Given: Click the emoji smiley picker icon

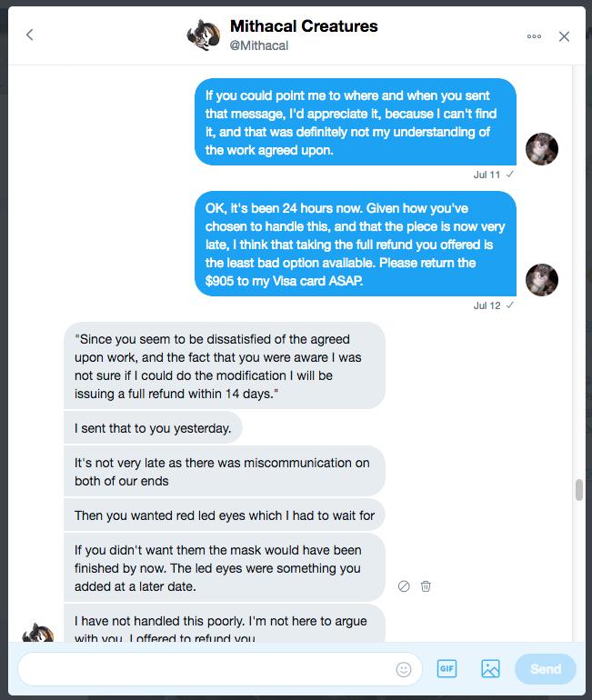Looking at the screenshot, I should tap(404, 669).
